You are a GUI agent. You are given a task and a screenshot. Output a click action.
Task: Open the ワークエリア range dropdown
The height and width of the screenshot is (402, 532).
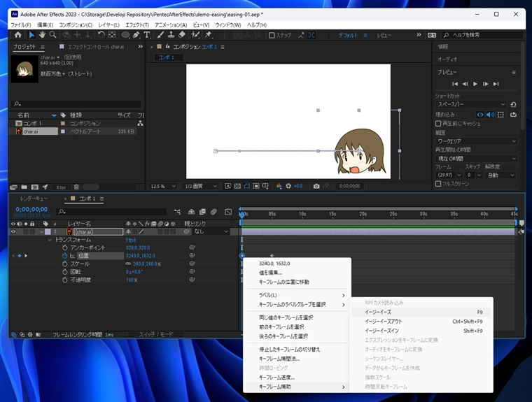click(477, 141)
